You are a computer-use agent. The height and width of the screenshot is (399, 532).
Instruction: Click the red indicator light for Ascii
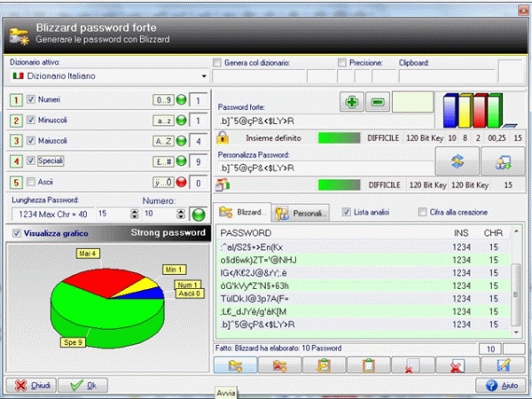click(x=182, y=183)
